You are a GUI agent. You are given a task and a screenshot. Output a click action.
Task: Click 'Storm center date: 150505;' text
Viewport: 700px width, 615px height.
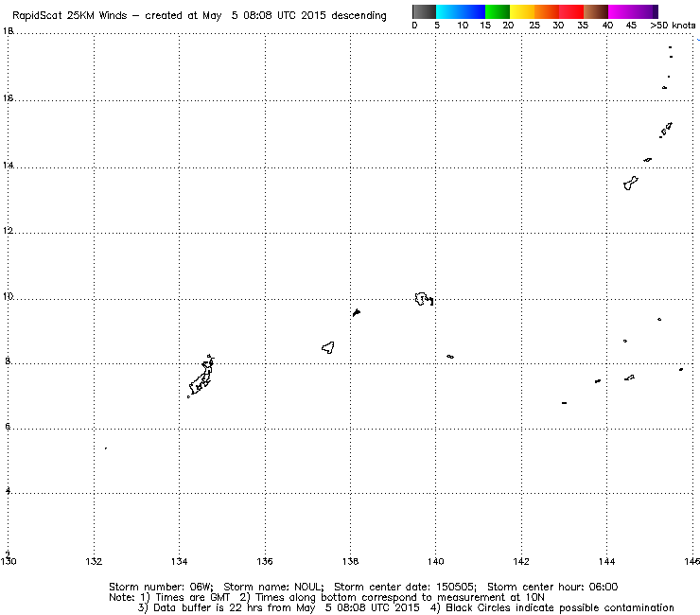[x=406, y=587]
